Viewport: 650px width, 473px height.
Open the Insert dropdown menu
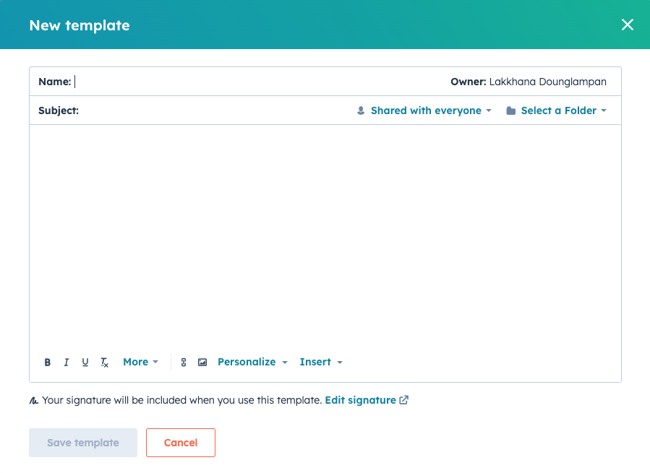click(x=321, y=362)
